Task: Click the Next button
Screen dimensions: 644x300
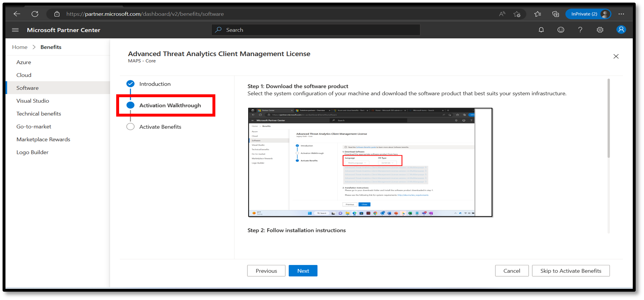Action: click(303, 271)
